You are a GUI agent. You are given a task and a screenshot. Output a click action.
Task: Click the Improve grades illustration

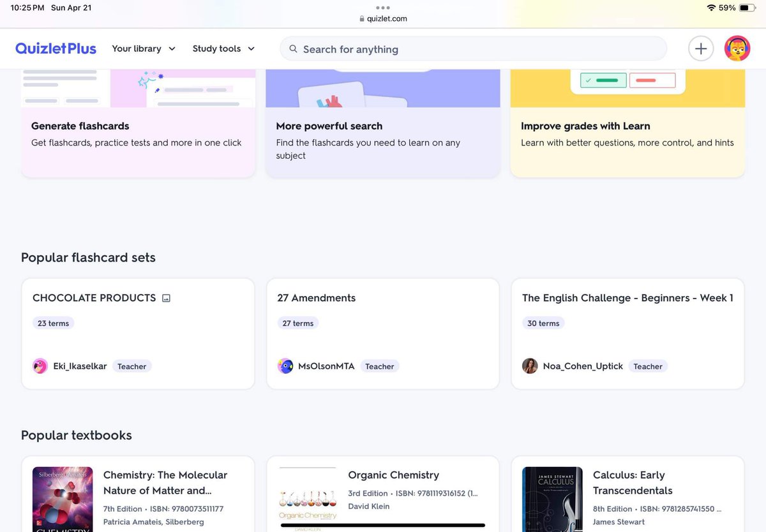click(x=627, y=88)
